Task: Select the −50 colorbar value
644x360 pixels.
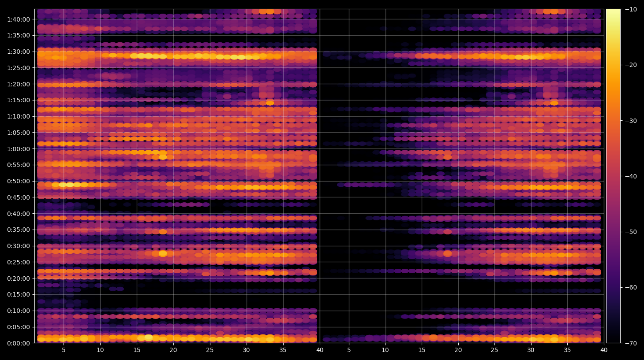Action: 631,232
